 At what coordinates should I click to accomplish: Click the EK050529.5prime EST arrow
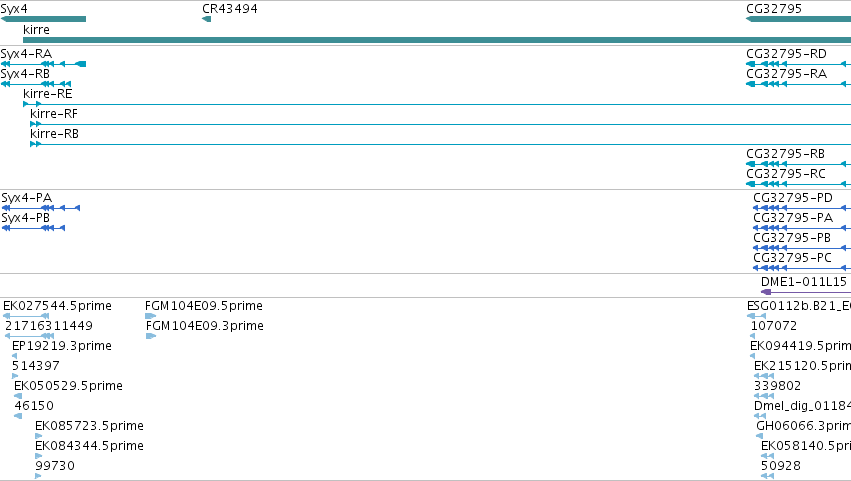(x=18, y=396)
